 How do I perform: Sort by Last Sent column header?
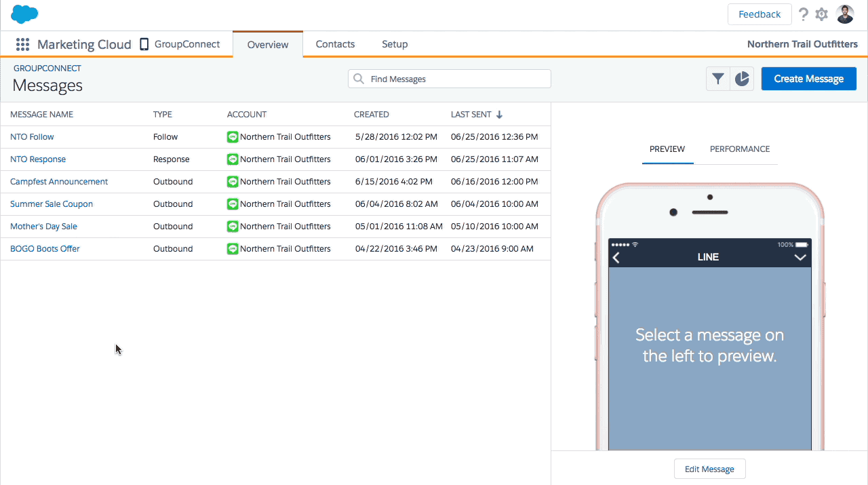471,115
